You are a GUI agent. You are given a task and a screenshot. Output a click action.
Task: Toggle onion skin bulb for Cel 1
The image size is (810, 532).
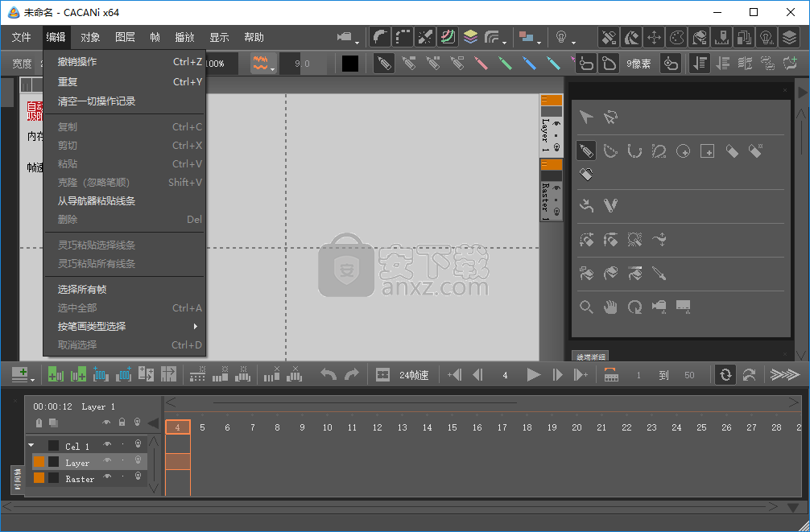click(138, 444)
